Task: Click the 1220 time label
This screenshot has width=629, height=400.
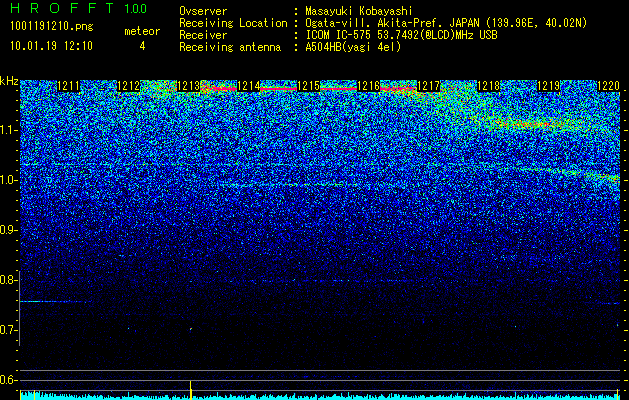Action: coord(608,86)
